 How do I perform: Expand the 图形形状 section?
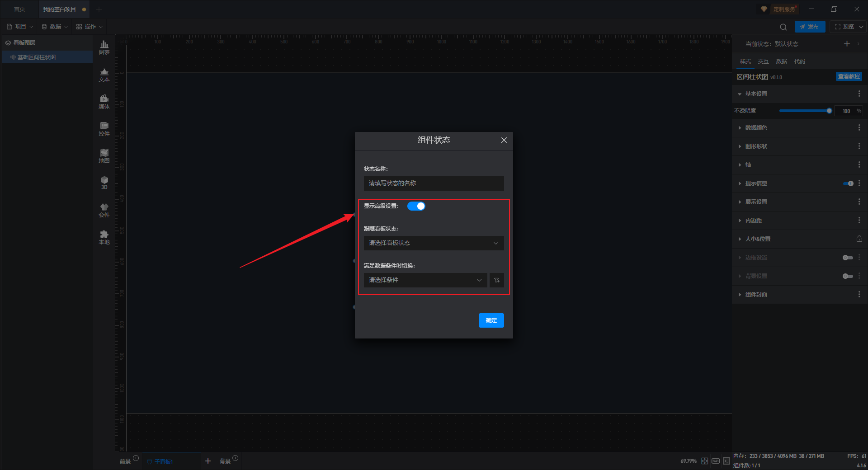740,146
